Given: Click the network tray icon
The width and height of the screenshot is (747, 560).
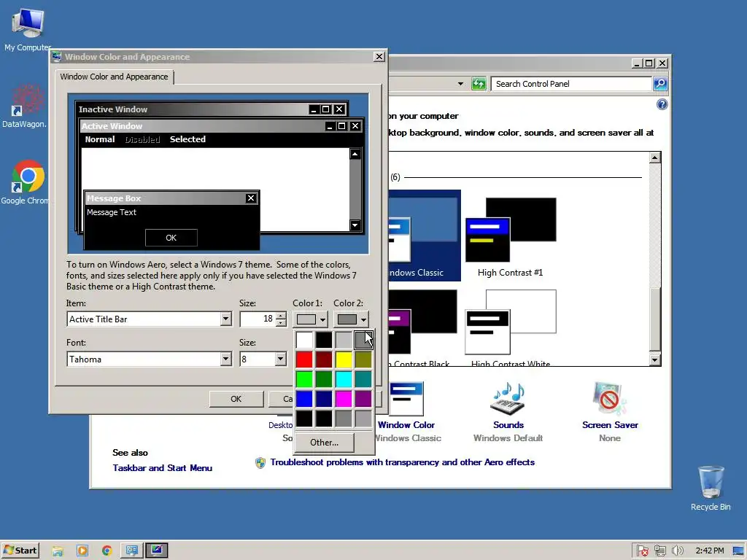Looking at the screenshot, I should [659, 551].
